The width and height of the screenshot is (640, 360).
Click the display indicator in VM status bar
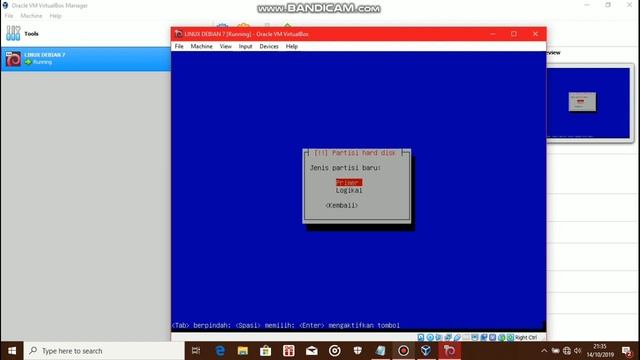pos(475,338)
